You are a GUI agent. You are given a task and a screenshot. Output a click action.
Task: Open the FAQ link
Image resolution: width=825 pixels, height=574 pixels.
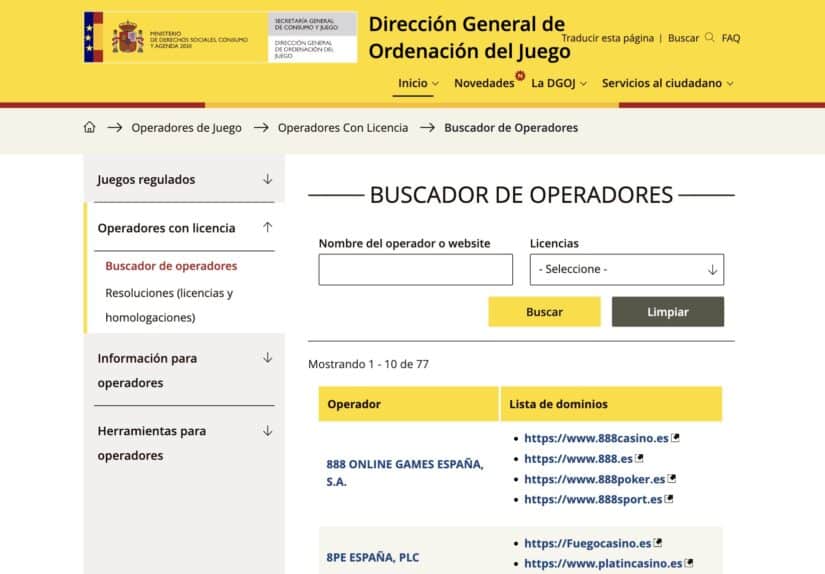click(731, 38)
